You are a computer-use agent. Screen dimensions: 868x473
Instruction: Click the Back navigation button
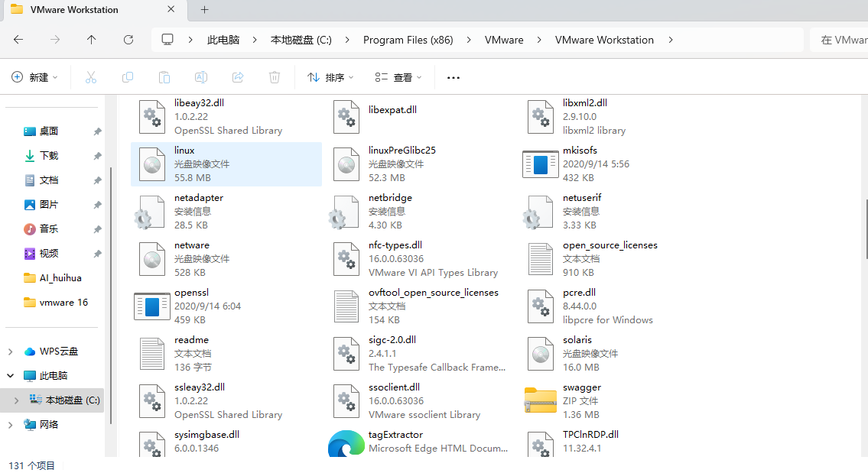pyautogui.click(x=18, y=39)
